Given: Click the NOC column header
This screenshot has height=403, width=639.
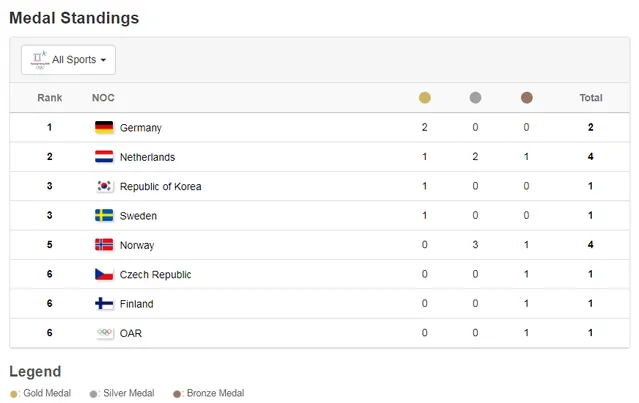Looking at the screenshot, I should (103, 98).
